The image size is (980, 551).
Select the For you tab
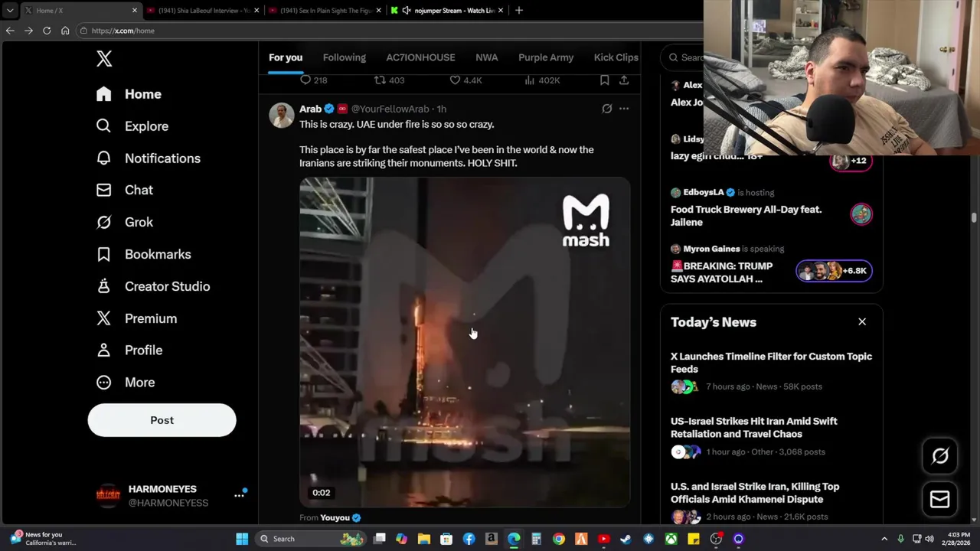click(286, 57)
